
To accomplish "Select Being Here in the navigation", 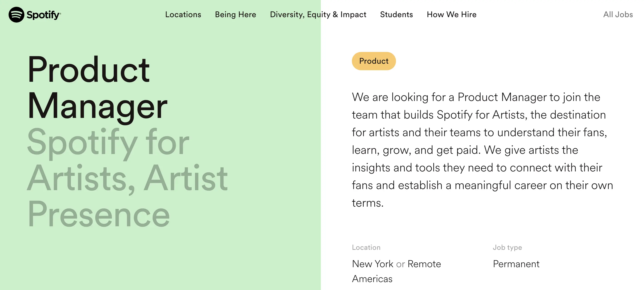I will 235,14.
